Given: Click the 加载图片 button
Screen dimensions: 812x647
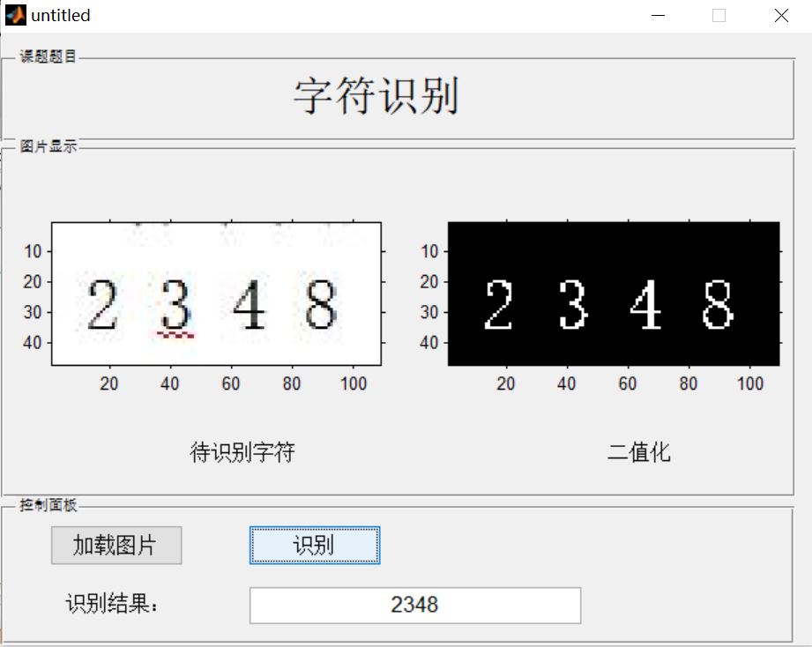Looking at the screenshot, I should (116, 546).
